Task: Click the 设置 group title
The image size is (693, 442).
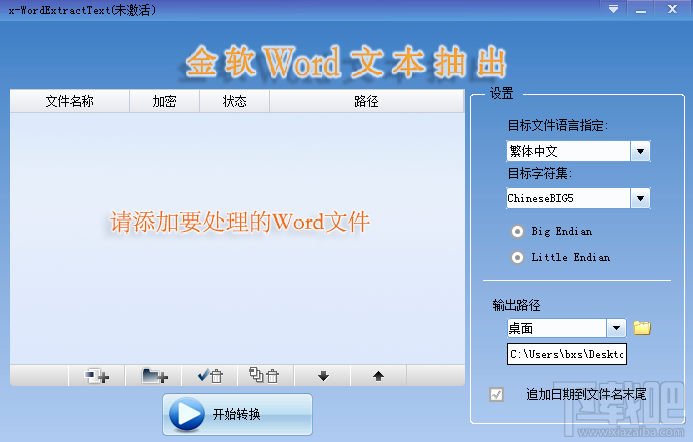Action: point(501,93)
